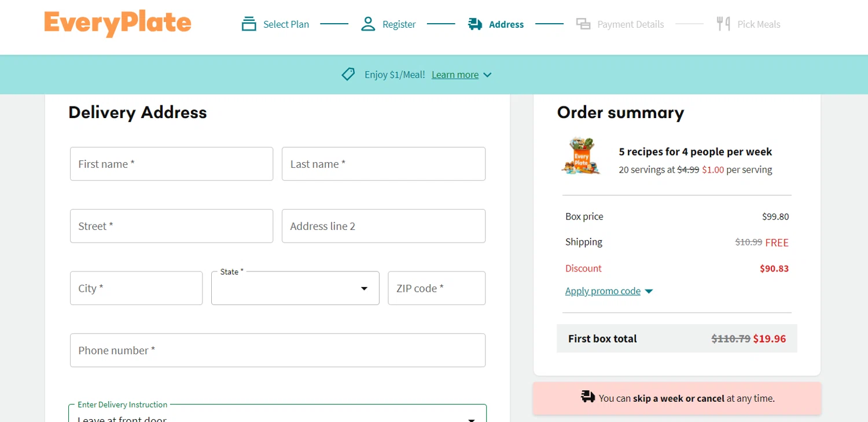Open the Learn more link
This screenshot has width=868, height=422.
[455, 75]
